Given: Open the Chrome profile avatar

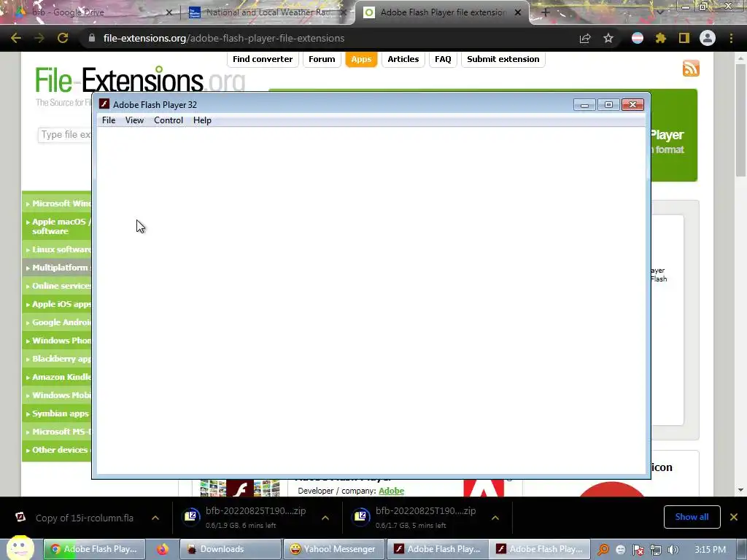Looking at the screenshot, I should tap(708, 38).
